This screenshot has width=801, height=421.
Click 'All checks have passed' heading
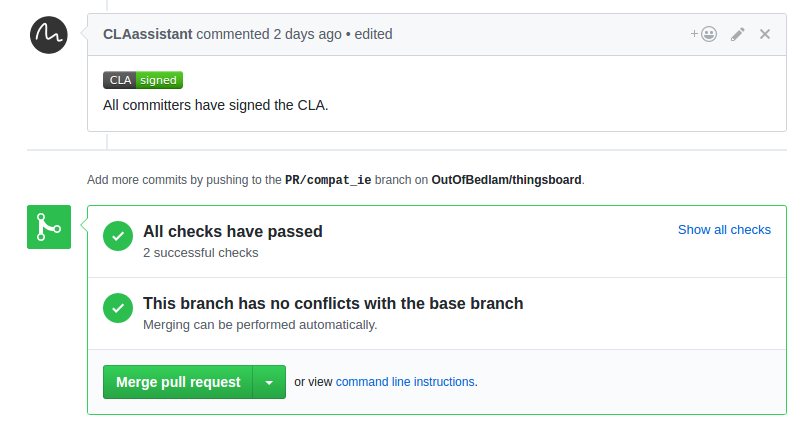click(232, 231)
